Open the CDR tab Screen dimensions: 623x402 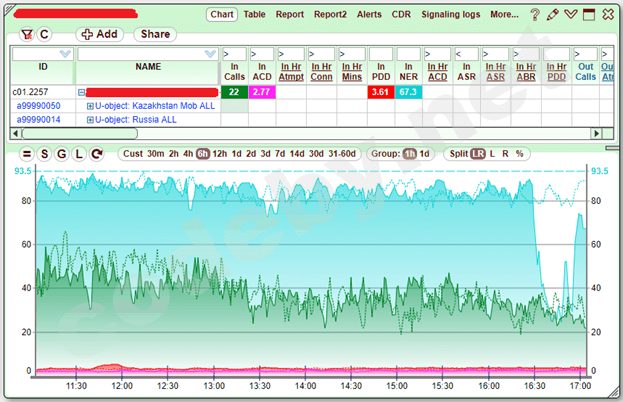(401, 15)
